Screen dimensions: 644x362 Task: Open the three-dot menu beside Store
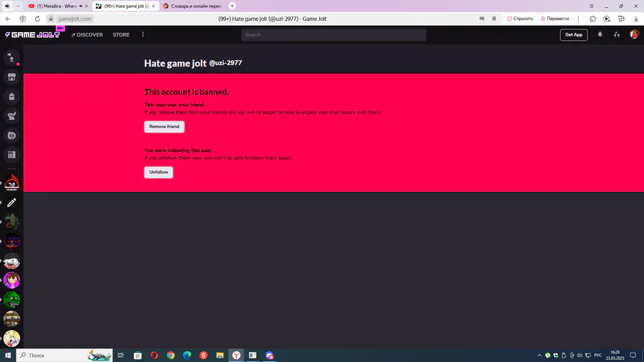(143, 34)
